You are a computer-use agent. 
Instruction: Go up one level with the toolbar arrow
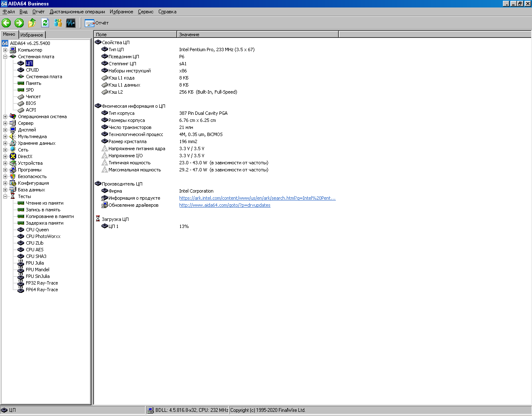[x=32, y=23]
